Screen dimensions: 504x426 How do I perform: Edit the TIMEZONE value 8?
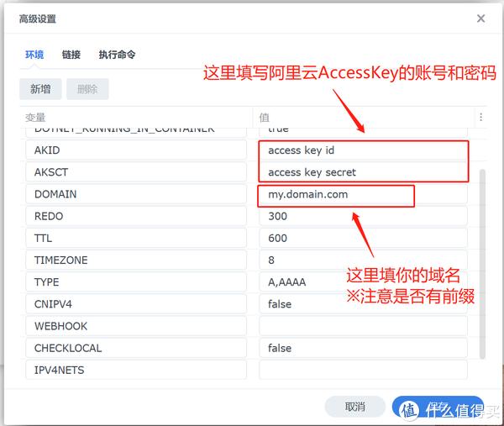pos(363,260)
